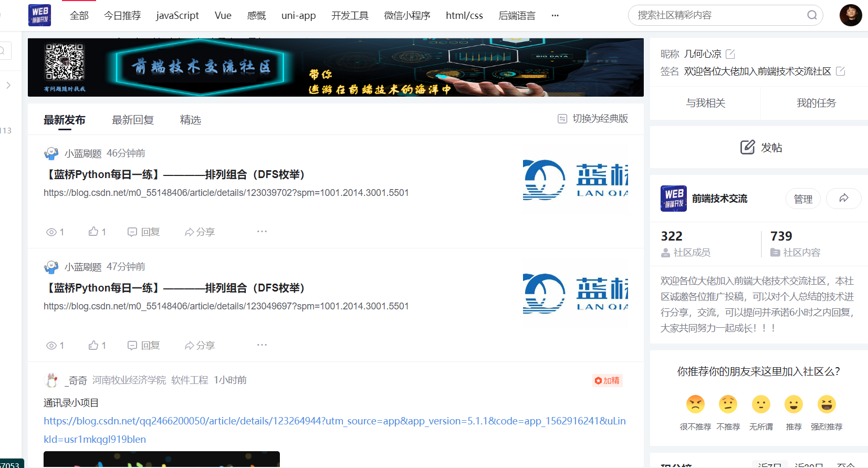Open the 感慨 category

[x=256, y=15]
